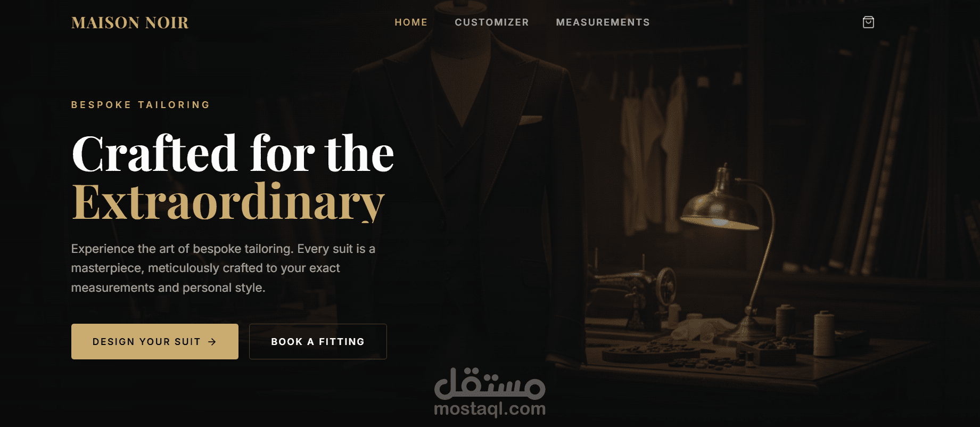The width and height of the screenshot is (980, 427).
Task: Click the MAISON NOIR brand logo
Action: (130, 22)
